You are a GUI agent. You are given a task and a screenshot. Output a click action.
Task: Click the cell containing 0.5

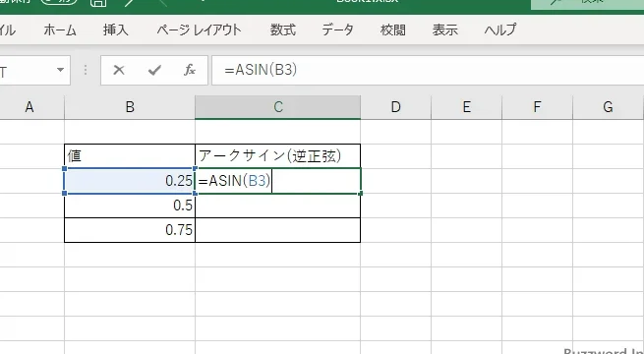[x=130, y=206]
